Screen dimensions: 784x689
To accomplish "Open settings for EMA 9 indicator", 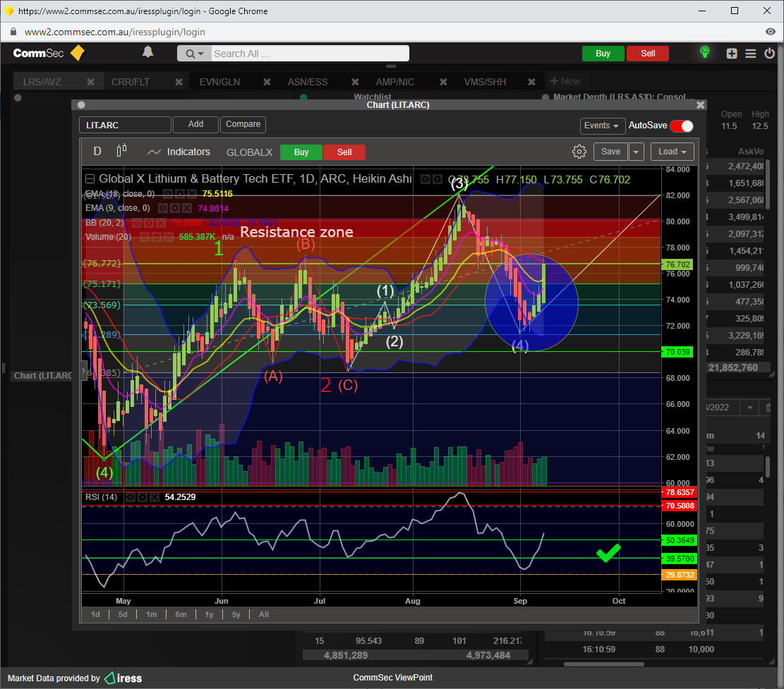I will (174, 208).
